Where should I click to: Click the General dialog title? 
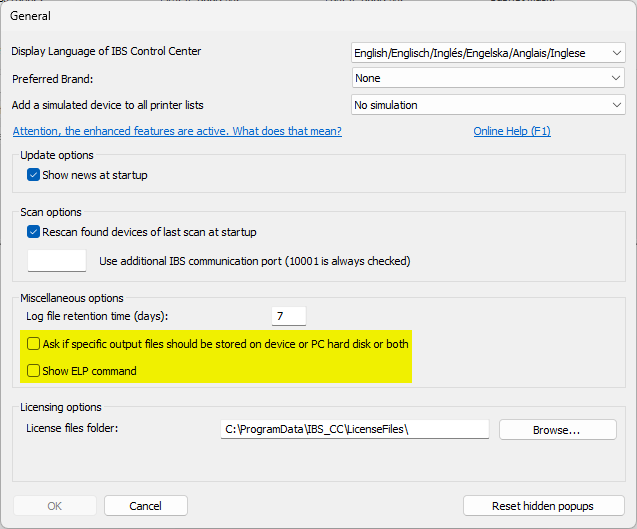tap(30, 16)
